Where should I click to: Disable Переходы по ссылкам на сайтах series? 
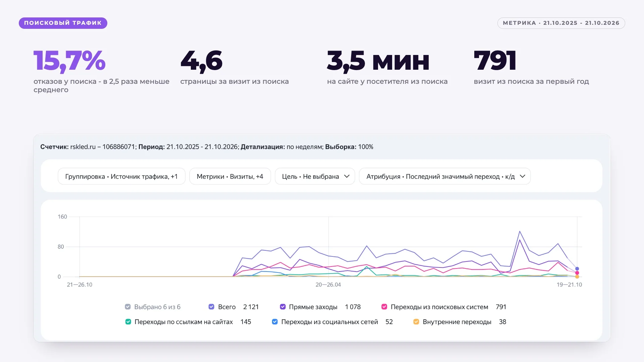(x=128, y=322)
